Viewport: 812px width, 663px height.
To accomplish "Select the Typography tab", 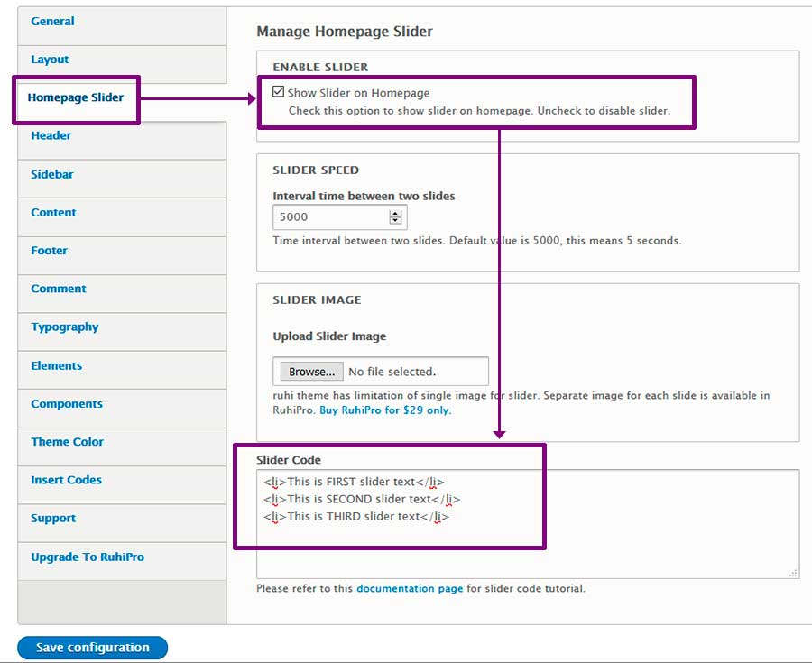I will click(x=65, y=327).
